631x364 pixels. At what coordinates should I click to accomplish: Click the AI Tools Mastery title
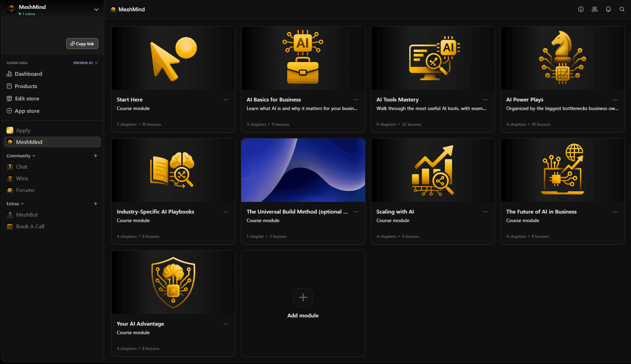point(398,100)
